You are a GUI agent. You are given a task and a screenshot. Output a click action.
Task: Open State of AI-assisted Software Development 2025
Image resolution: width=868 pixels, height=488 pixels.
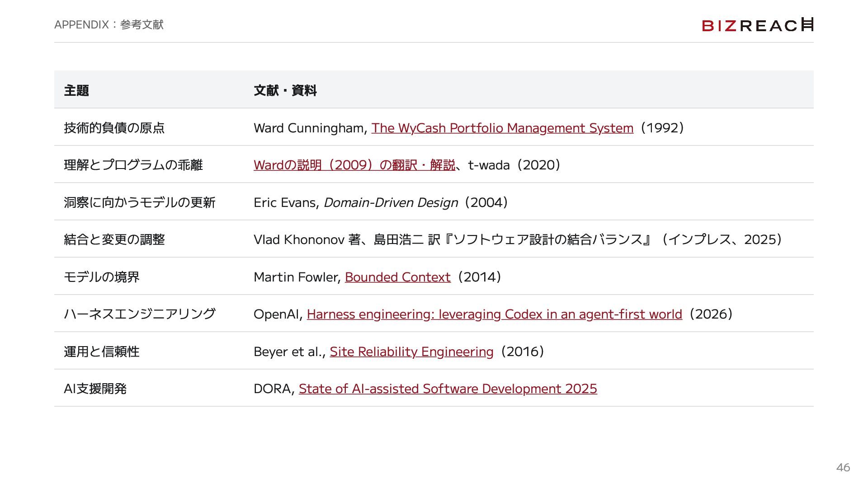(x=448, y=389)
